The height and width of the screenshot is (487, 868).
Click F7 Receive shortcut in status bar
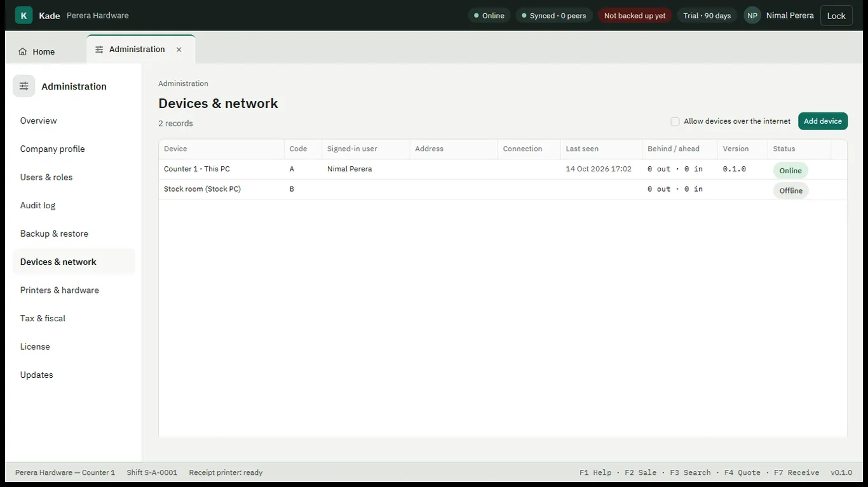pos(796,472)
